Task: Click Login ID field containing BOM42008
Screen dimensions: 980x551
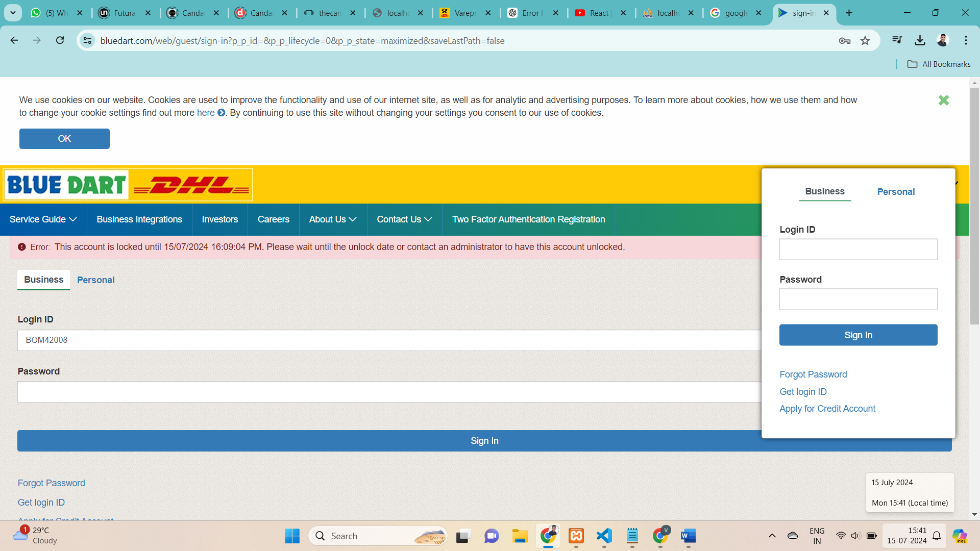Action: click(389, 340)
